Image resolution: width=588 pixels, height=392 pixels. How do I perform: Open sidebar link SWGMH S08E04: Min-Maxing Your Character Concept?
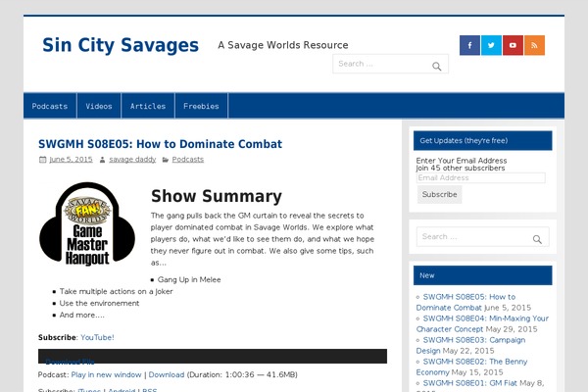pos(482,323)
